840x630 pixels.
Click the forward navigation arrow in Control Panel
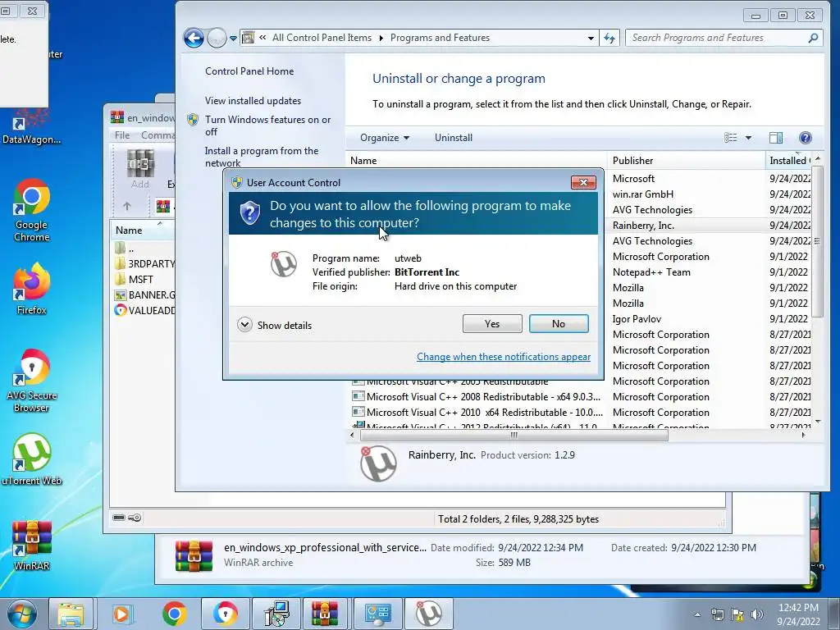point(217,38)
